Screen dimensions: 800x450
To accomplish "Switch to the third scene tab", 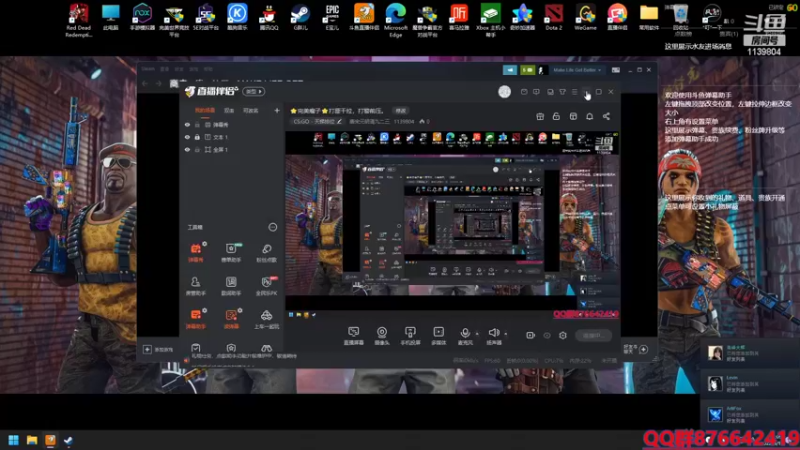I will coord(251,110).
